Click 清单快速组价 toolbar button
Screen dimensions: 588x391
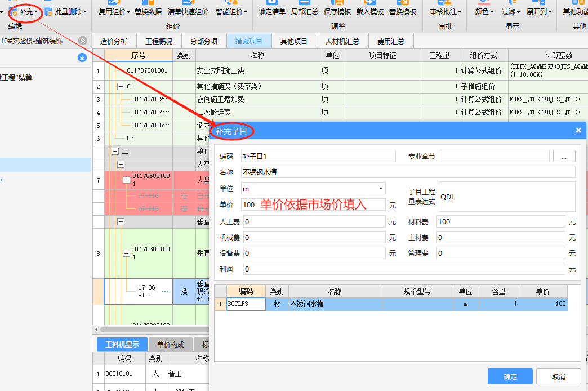188,12
